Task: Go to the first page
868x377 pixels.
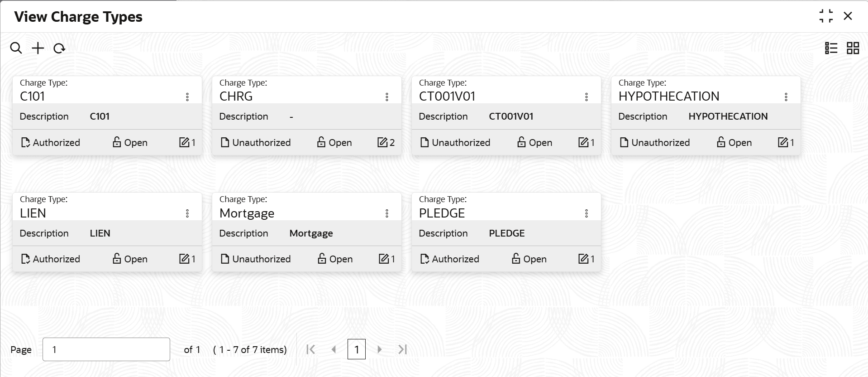Action: pos(310,349)
